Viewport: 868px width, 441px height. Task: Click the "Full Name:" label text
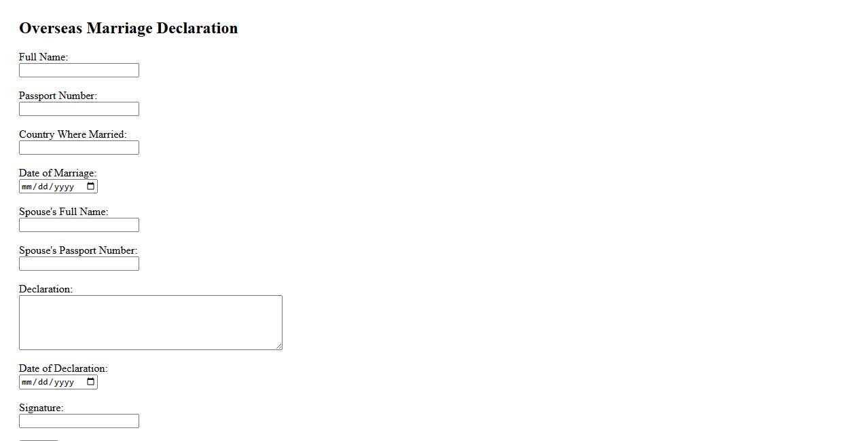point(43,57)
